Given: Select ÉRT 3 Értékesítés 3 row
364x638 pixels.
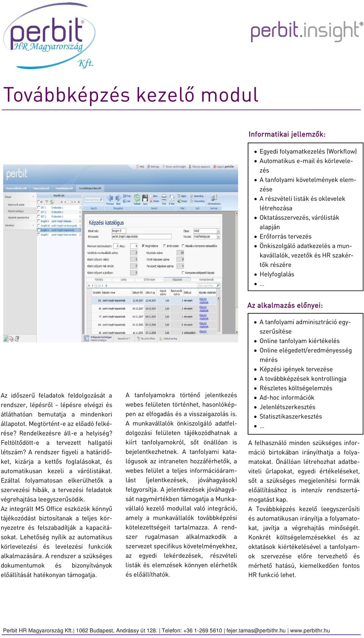Looking at the screenshot, I should point(59,217).
